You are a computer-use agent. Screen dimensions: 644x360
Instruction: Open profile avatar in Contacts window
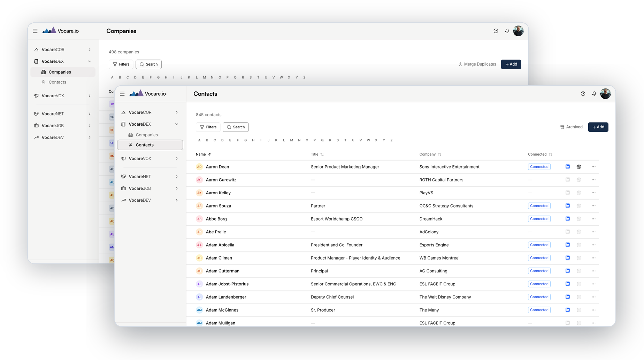click(605, 94)
